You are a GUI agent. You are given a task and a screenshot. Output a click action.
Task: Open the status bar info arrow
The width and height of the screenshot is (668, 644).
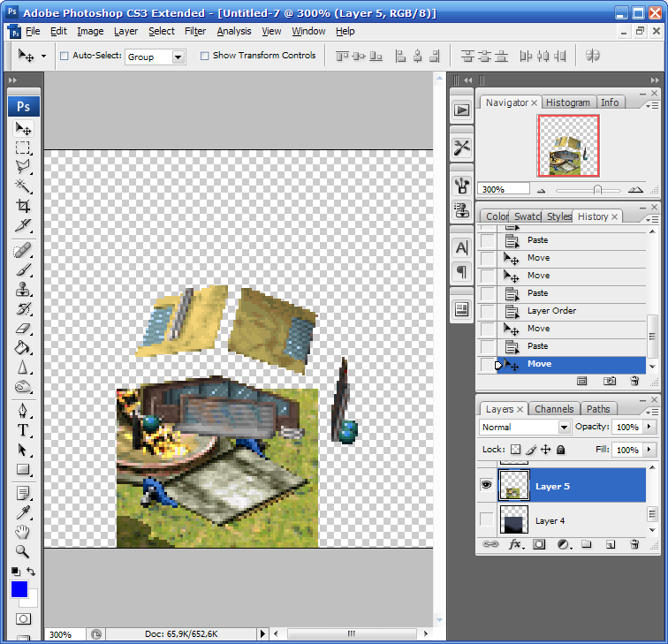(x=262, y=633)
